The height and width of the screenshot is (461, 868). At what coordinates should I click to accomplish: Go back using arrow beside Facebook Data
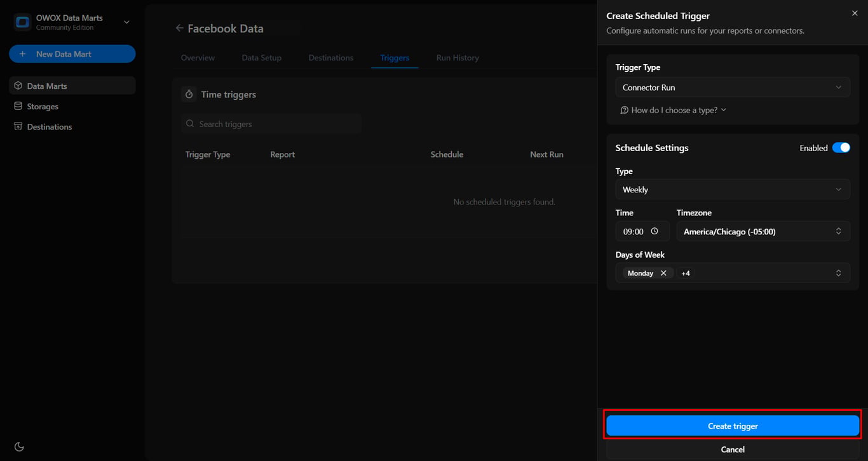point(179,28)
